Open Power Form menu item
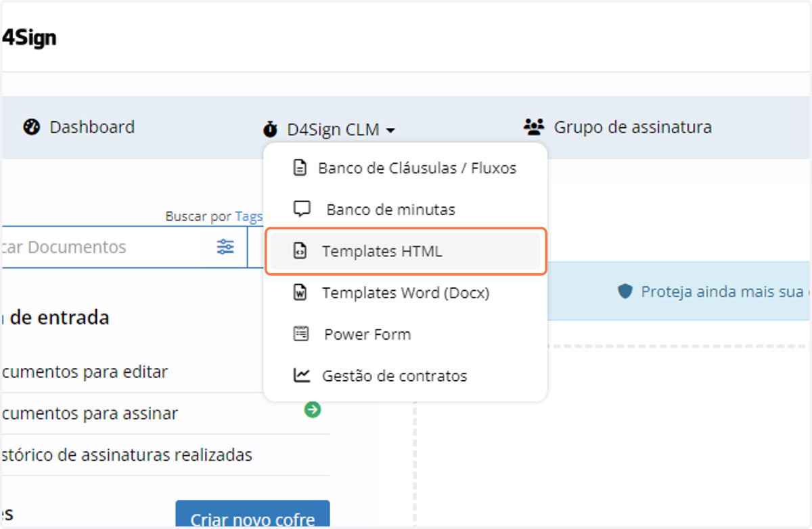The height and width of the screenshot is (529, 812). (x=405, y=334)
